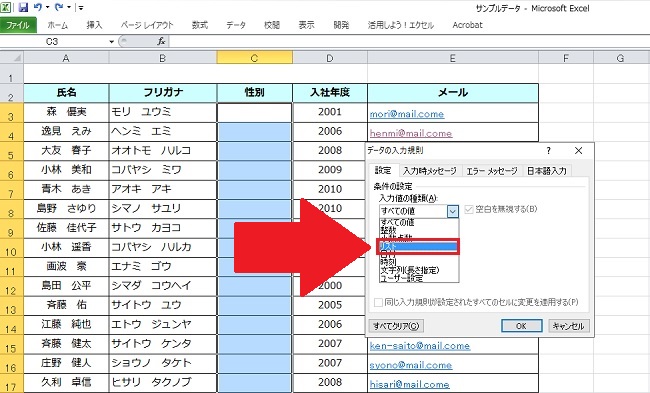Select cell containing サイトウ ケンタ
650x393 pixels.
[163, 344]
